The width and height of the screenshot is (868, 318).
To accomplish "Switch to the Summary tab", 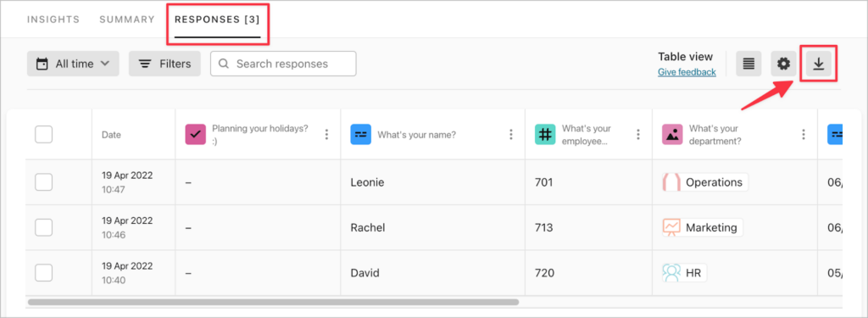I will pyautogui.click(x=127, y=20).
